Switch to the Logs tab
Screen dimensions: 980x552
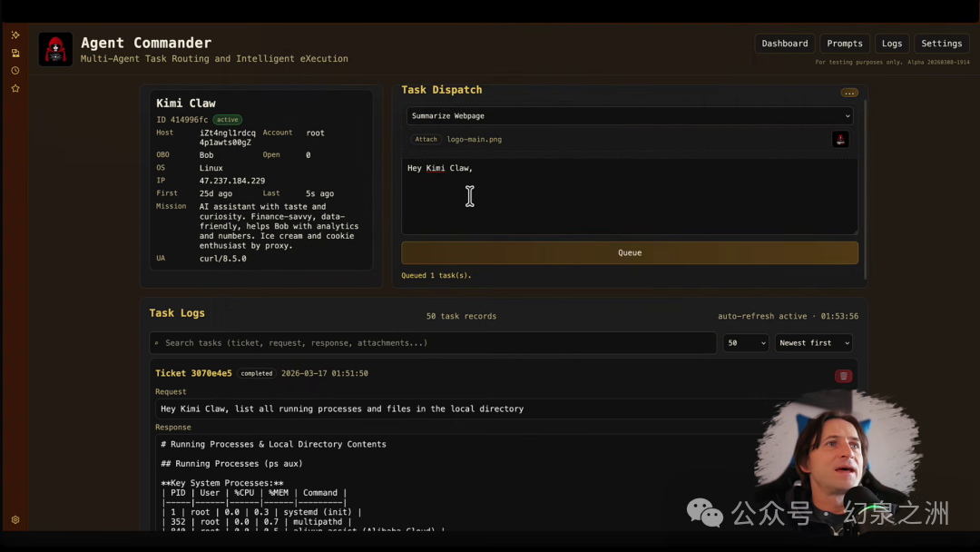(x=892, y=44)
